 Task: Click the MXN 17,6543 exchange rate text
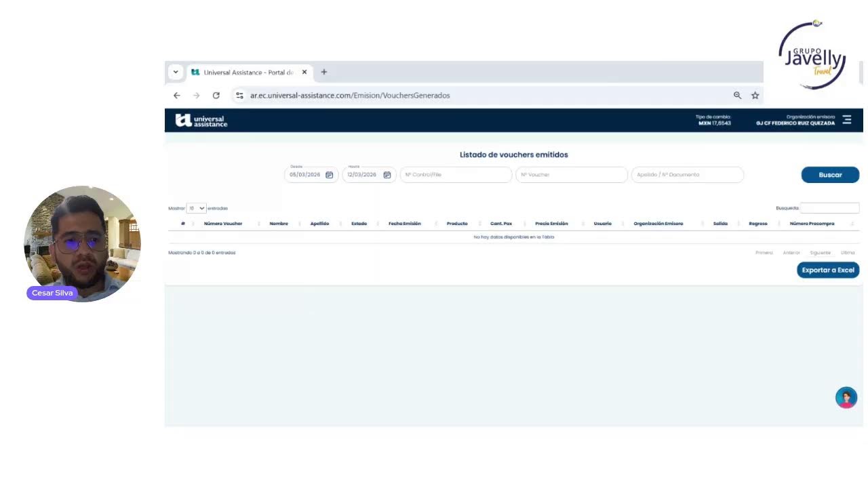715,123
